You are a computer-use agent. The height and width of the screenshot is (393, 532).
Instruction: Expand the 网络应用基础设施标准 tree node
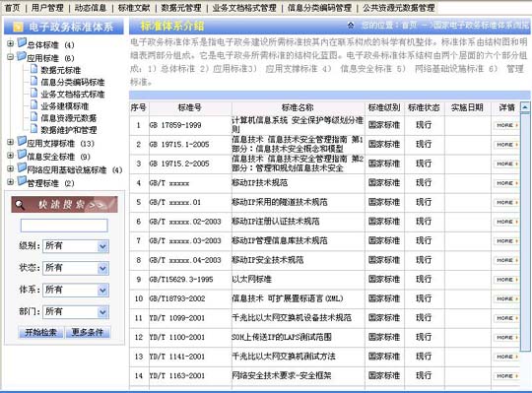pos(11,168)
